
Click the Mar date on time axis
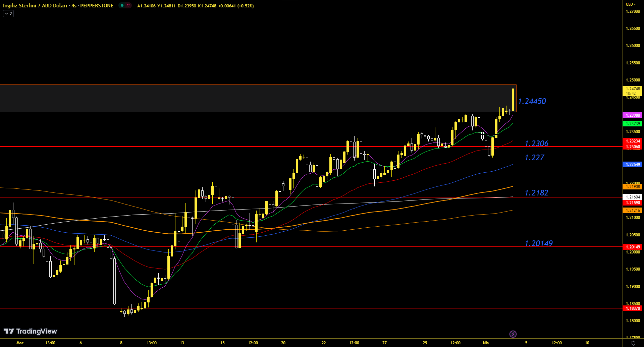click(x=20, y=343)
